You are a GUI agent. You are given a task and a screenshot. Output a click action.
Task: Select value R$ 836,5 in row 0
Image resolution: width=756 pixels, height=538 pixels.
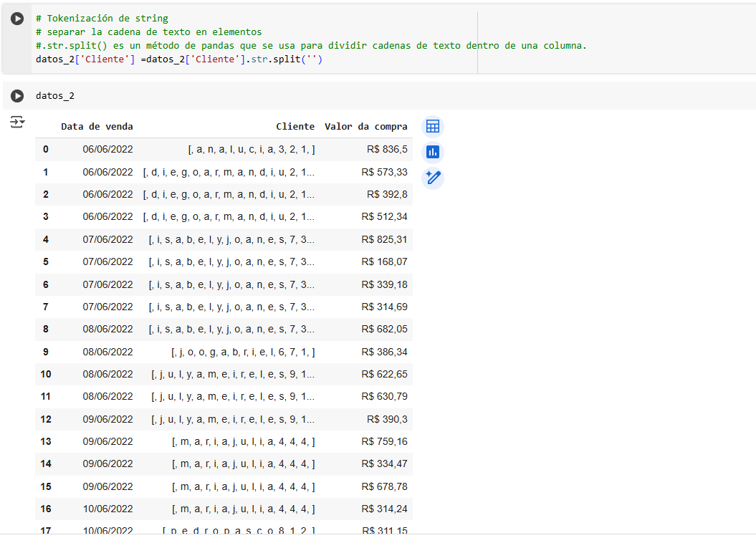[x=387, y=150]
